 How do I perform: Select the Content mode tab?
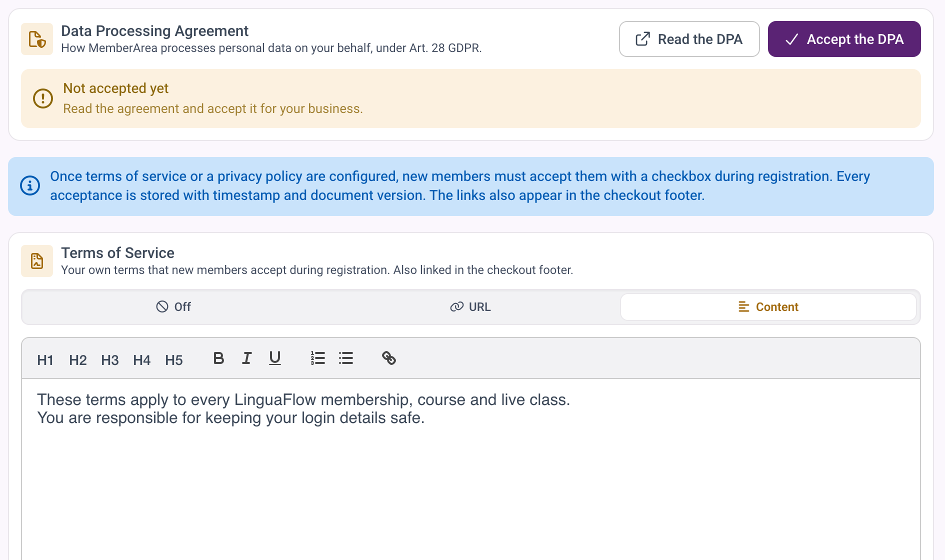[x=768, y=307]
